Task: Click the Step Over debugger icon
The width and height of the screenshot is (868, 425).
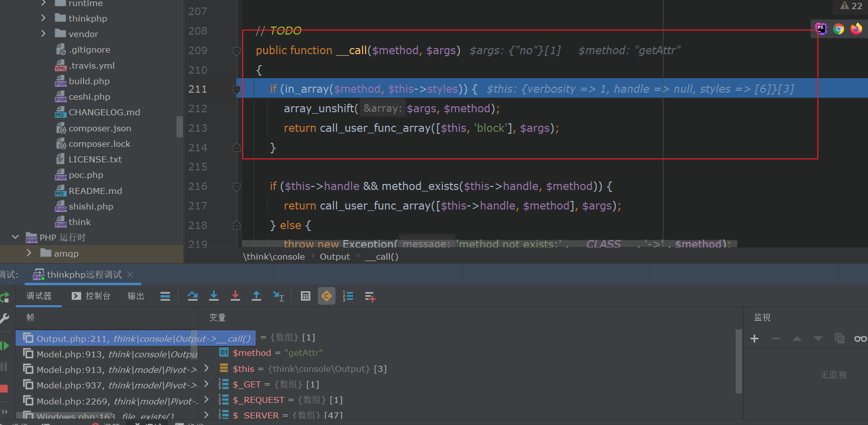Action: [193, 296]
